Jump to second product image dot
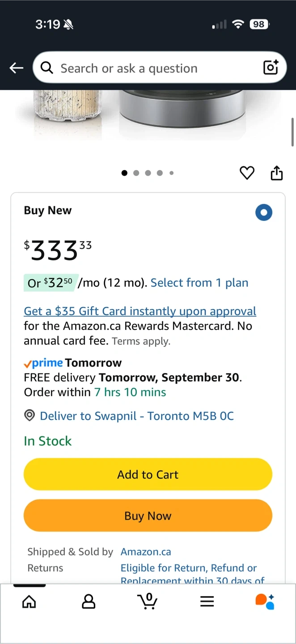The height and width of the screenshot is (644, 296). pos(136,173)
